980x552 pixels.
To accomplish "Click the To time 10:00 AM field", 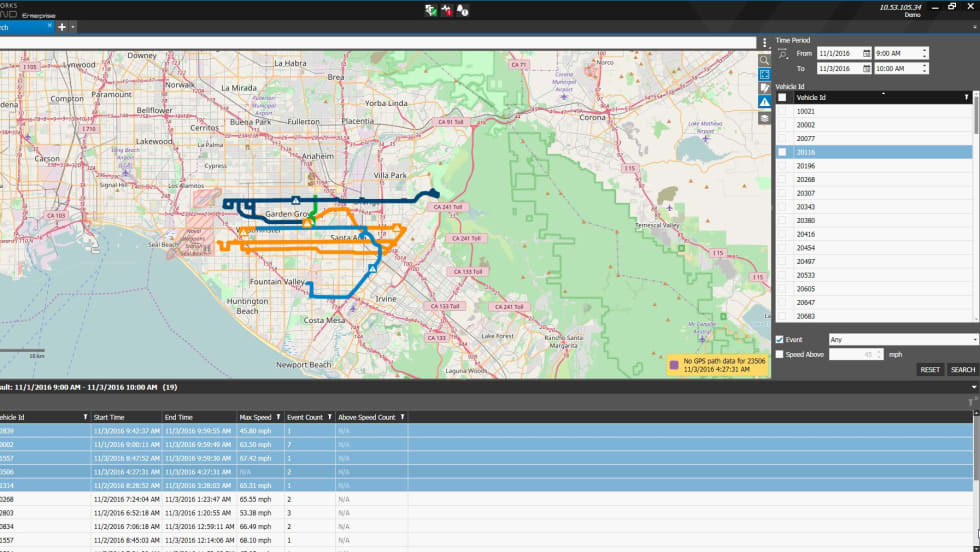I will 896,68.
